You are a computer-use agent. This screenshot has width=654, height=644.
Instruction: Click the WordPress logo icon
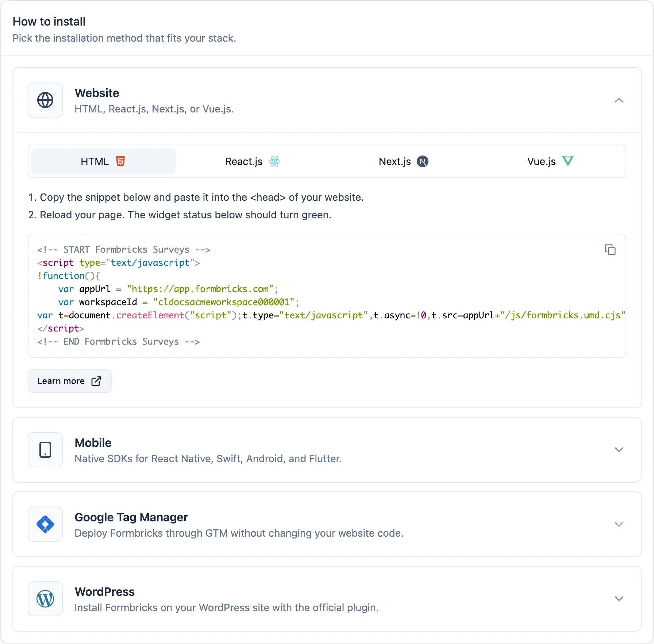point(45,599)
